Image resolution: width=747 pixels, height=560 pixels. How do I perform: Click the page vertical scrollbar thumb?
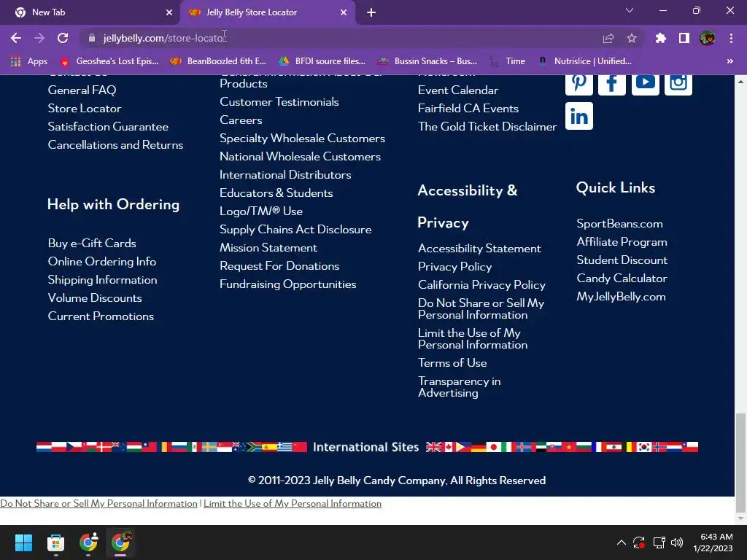[740, 462]
